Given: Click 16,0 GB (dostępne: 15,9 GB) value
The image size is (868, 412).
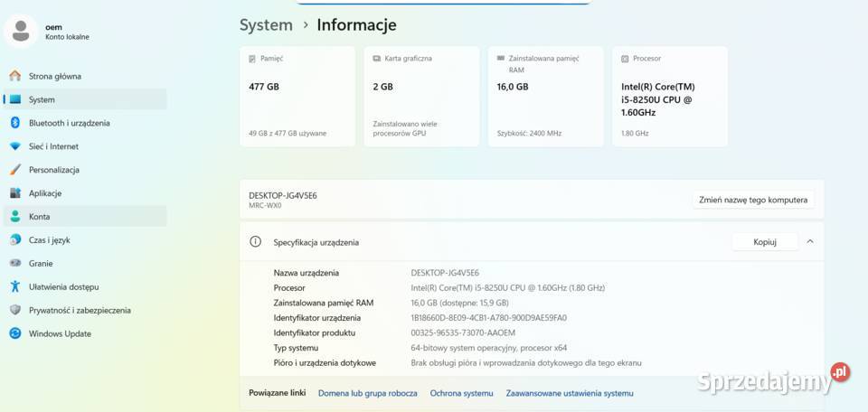Looking at the screenshot, I should 459,303.
